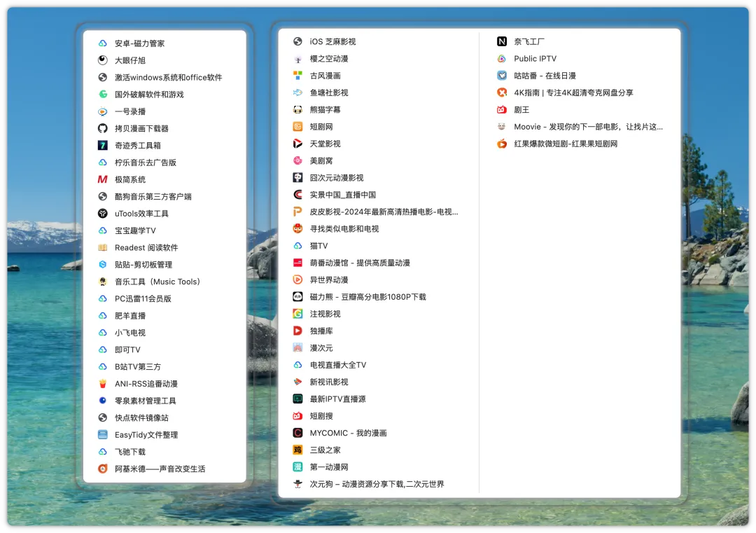This screenshot has height=533, width=756.
Task: Click the fish icon beside 鱼塘社影视
Action: pyautogui.click(x=298, y=92)
